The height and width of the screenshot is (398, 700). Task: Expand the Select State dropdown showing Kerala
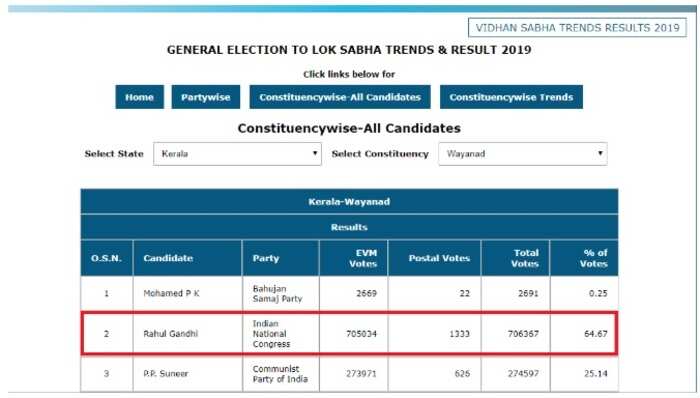(237, 154)
